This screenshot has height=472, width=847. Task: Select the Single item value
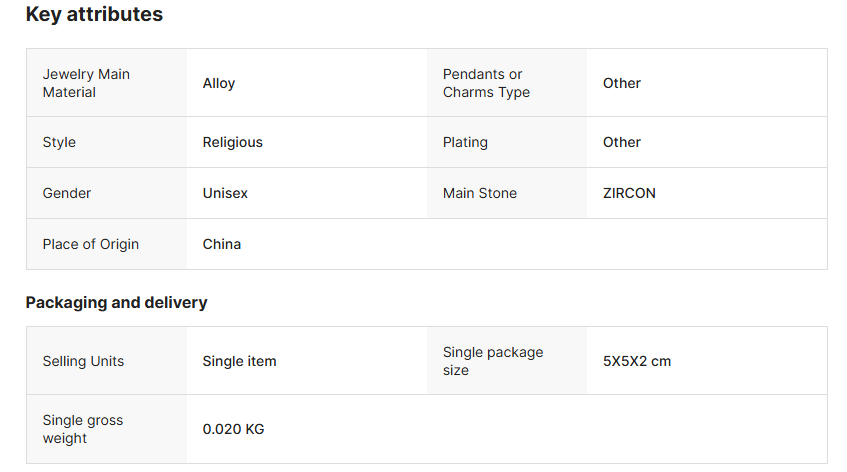point(239,361)
